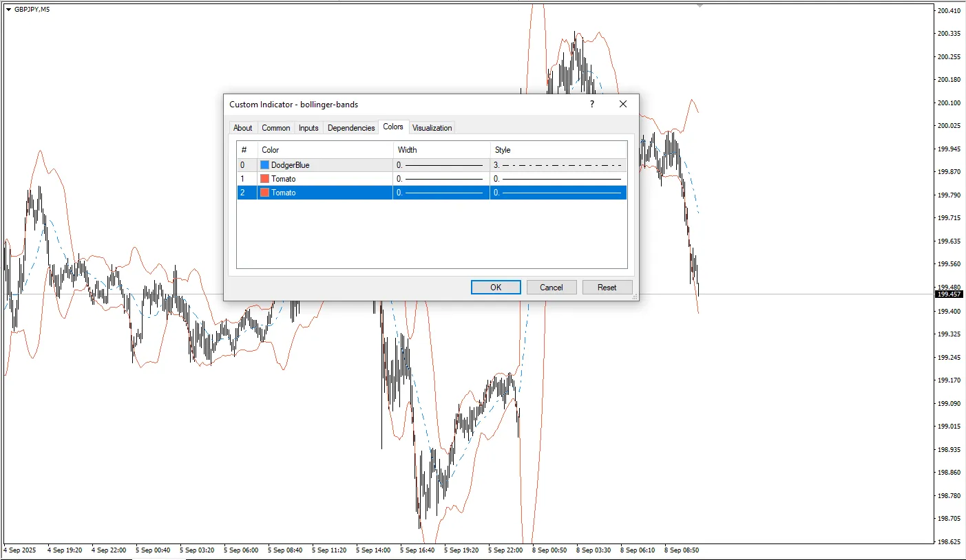
Task: Open the style selector for row 1
Action: tap(558, 179)
